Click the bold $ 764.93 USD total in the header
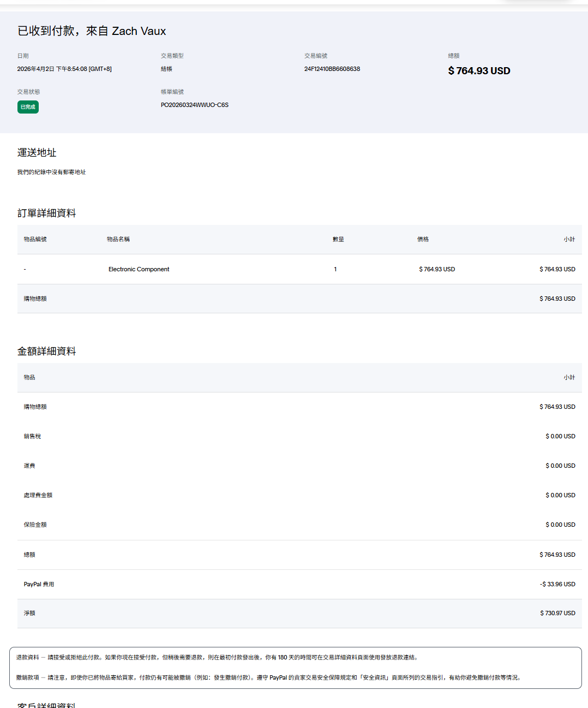 (x=479, y=71)
